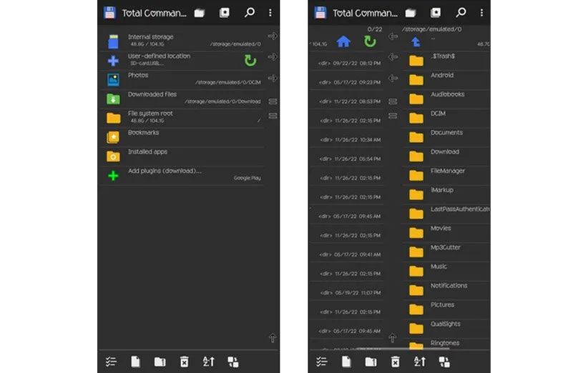The height and width of the screenshot is (373, 588).
Task: Tap the select-items checklist icon on the home screen
Action: 111,362
